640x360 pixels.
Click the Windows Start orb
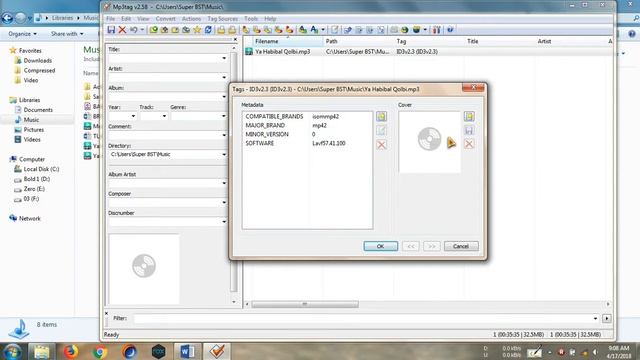[x=12, y=351]
